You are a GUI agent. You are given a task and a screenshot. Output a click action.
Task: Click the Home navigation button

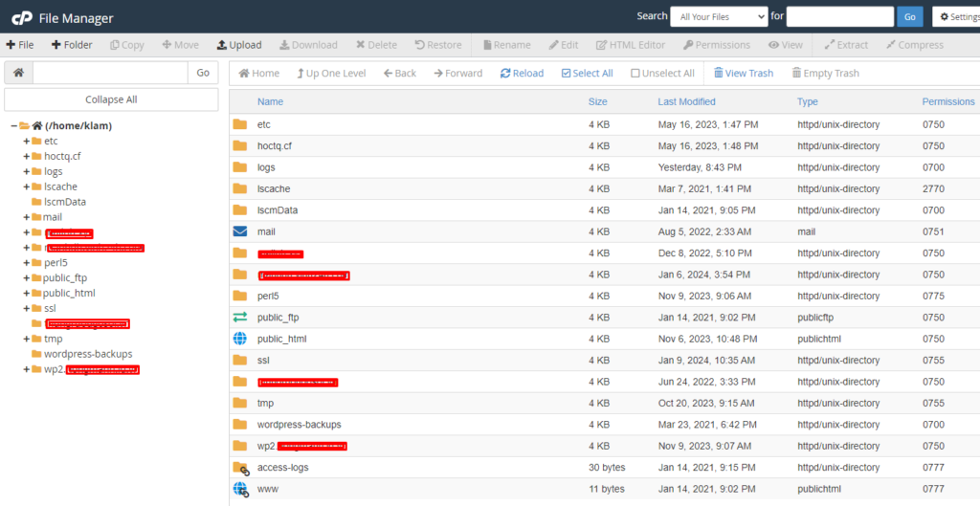point(258,73)
